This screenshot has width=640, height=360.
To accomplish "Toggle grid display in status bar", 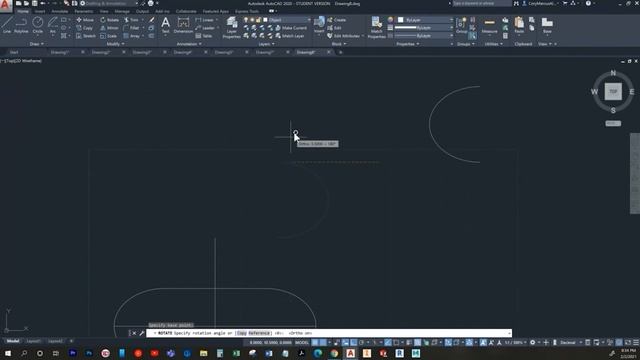I will click(315, 342).
